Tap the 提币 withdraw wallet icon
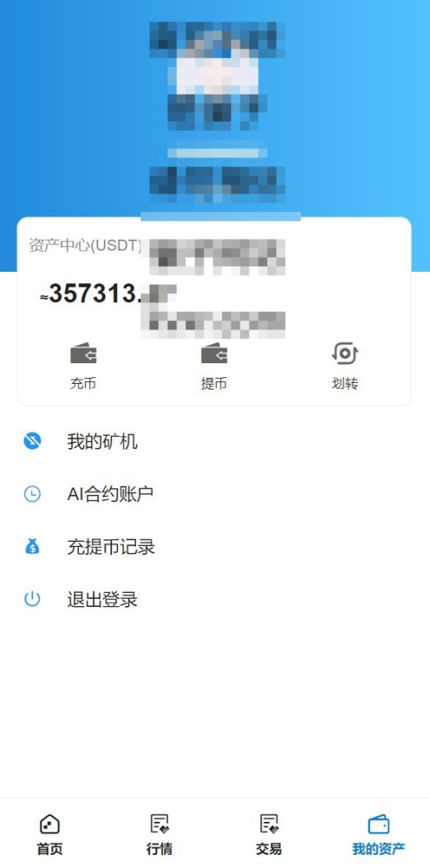430x868 pixels. tap(213, 353)
